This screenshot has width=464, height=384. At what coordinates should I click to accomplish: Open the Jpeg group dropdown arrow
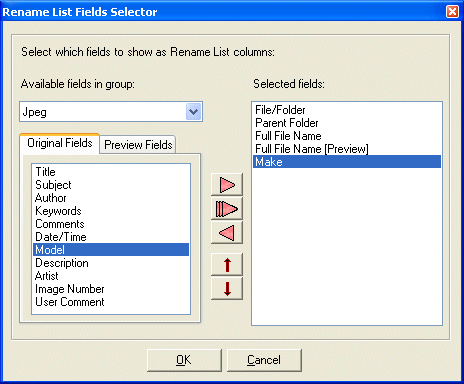click(194, 112)
